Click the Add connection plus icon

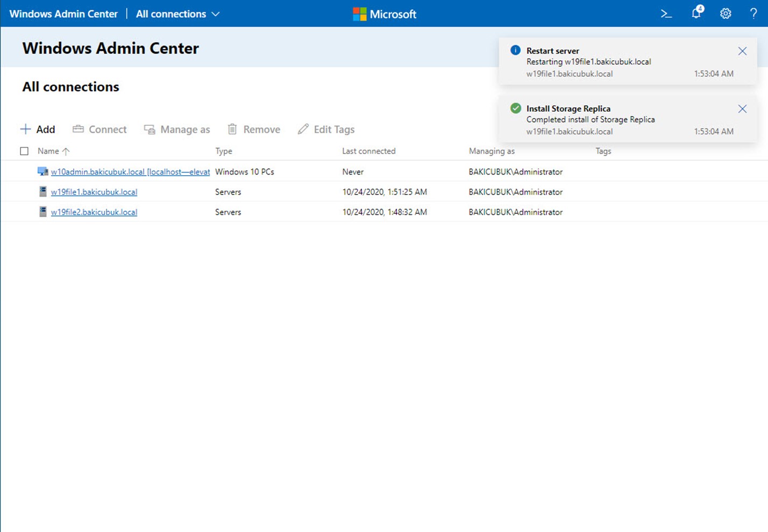(x=25, y=129)
